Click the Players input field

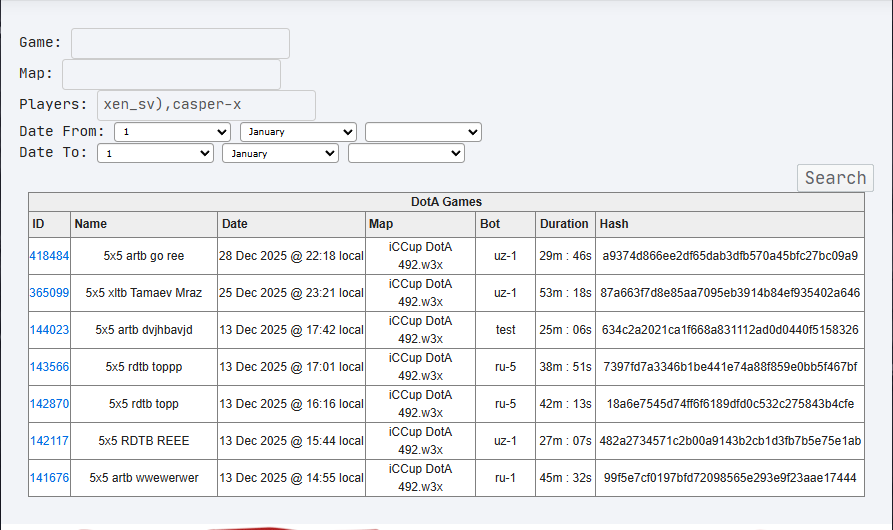pyautogui.click(x=206, y=105)
